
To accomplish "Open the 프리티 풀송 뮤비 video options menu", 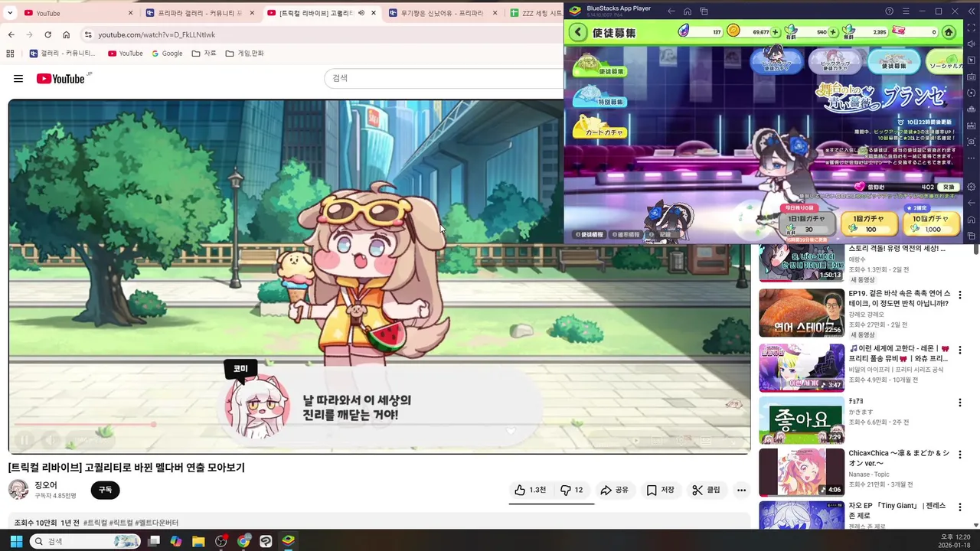I will point(959,349).
